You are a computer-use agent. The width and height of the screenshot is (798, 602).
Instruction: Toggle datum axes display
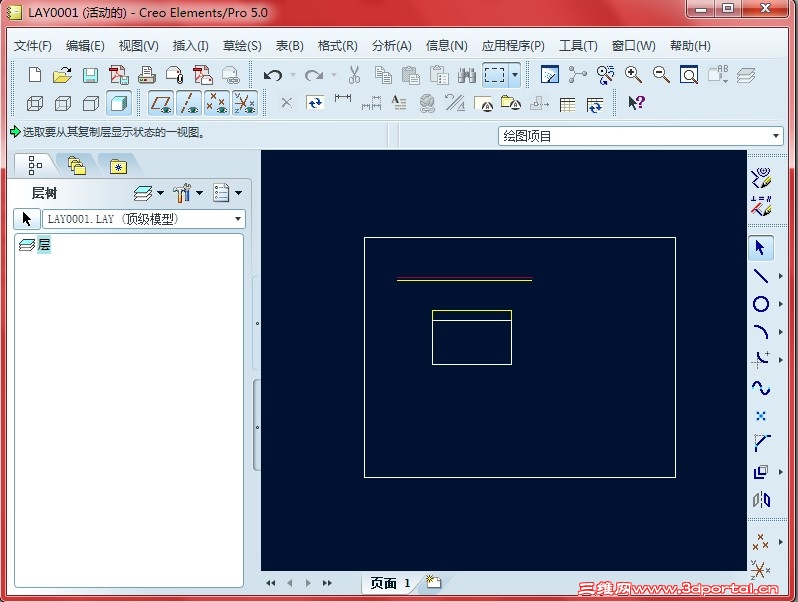[189, 103]
